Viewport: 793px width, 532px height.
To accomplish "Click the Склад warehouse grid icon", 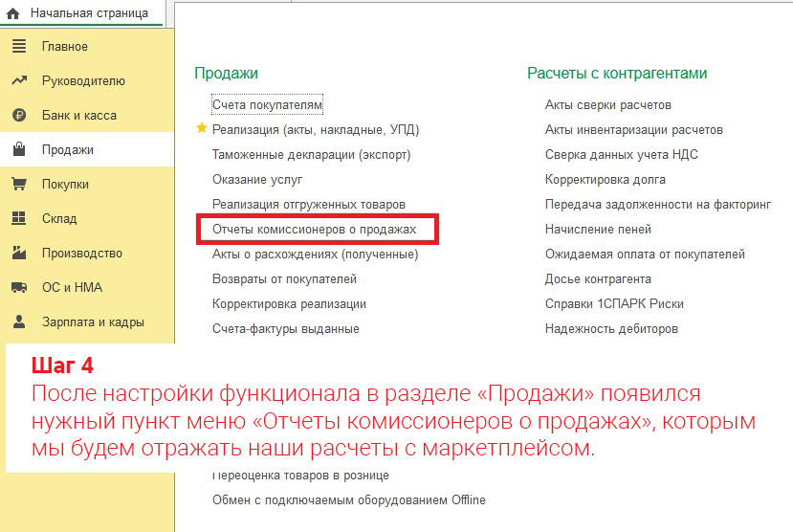I will point(19,218).
